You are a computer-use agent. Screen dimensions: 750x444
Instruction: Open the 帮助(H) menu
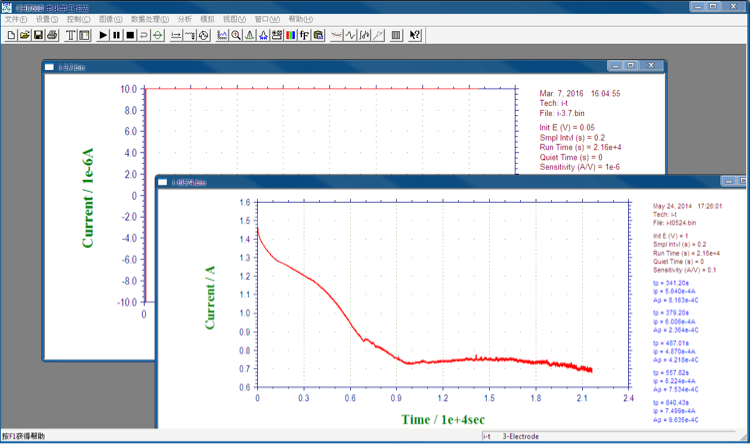click(300, 19)
